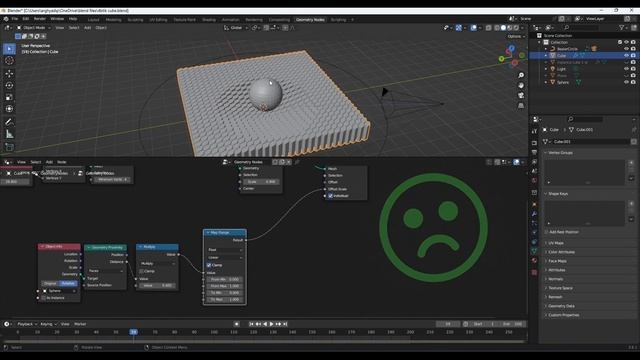Viewport: 640px width, 360px height.
Task: Switch perspective/orthographic grid icon in viewport
Action: [x=521, y=105]
